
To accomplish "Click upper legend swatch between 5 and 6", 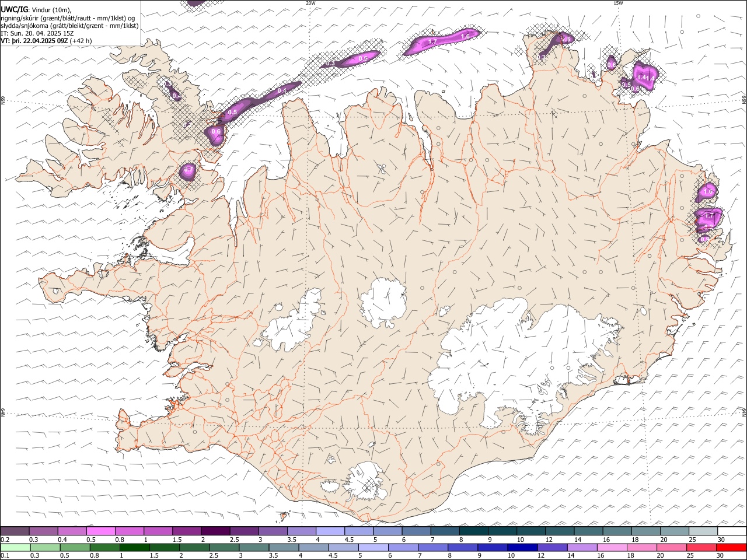I will (x=387, y=531).
